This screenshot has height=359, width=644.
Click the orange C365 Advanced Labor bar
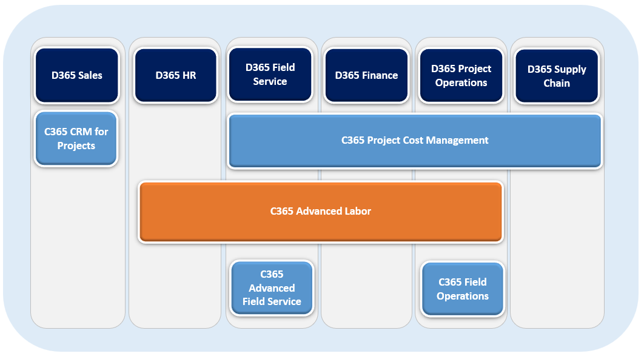coord(320,212)
